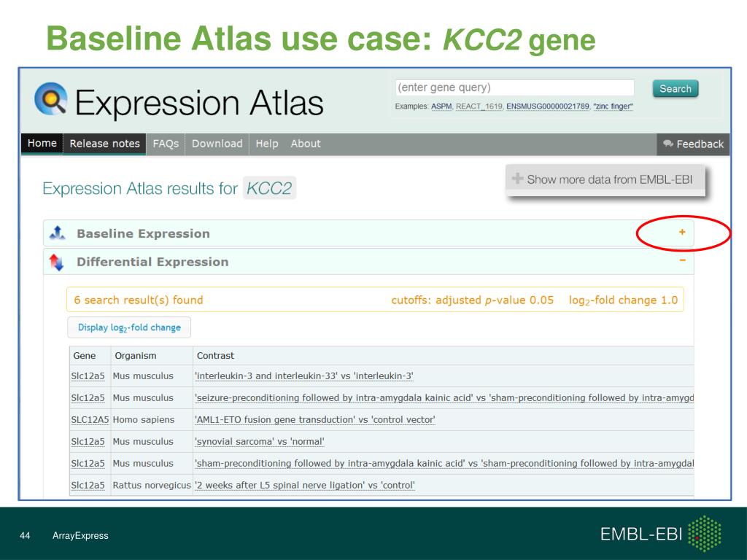Expand Show more data from EMBL-EBI panel
Viewport: 747px width, 560px height.
(x=605, y=180)
